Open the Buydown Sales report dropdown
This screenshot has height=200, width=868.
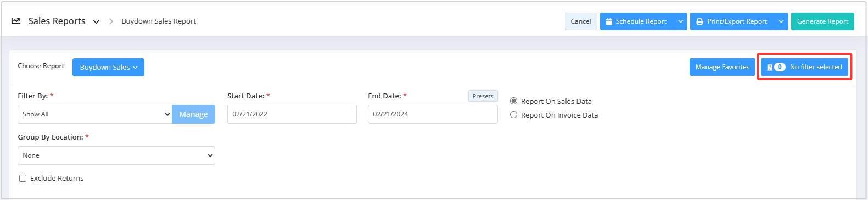pyautogui.click(x=108, y=67)
